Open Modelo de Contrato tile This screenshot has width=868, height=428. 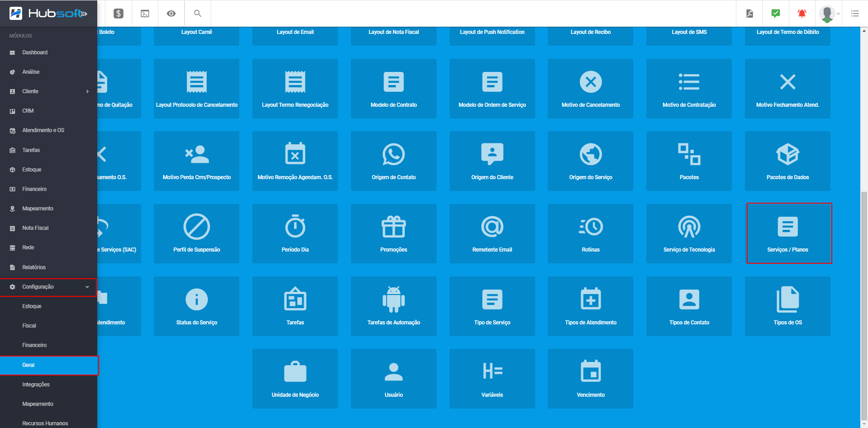(394, 89)
